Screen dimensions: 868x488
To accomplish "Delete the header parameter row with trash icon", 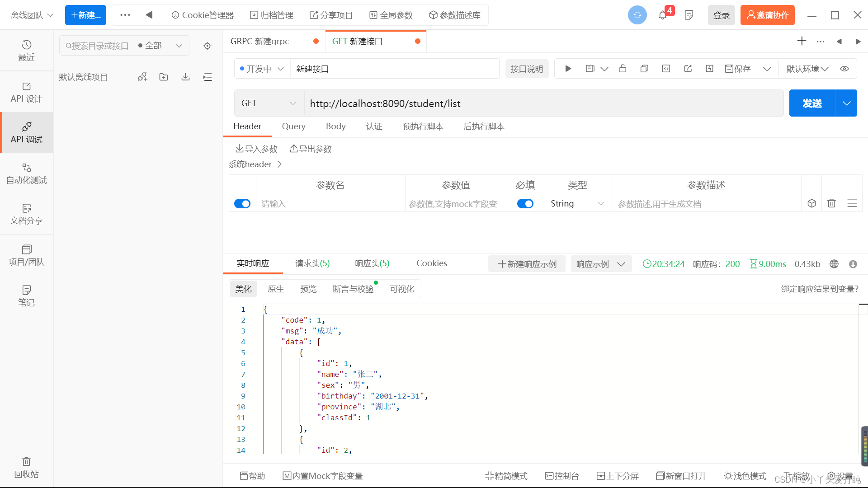I will (x=831, y=203).
